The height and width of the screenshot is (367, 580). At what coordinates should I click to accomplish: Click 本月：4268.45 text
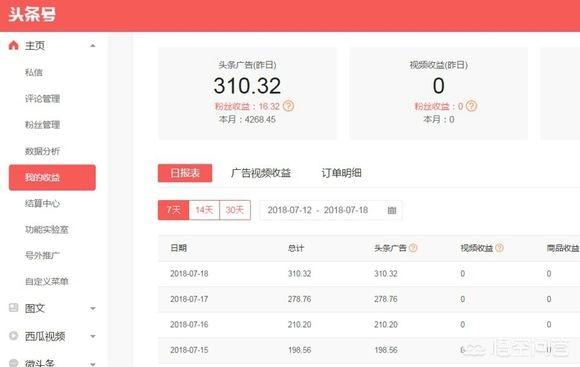coord(247,119)
